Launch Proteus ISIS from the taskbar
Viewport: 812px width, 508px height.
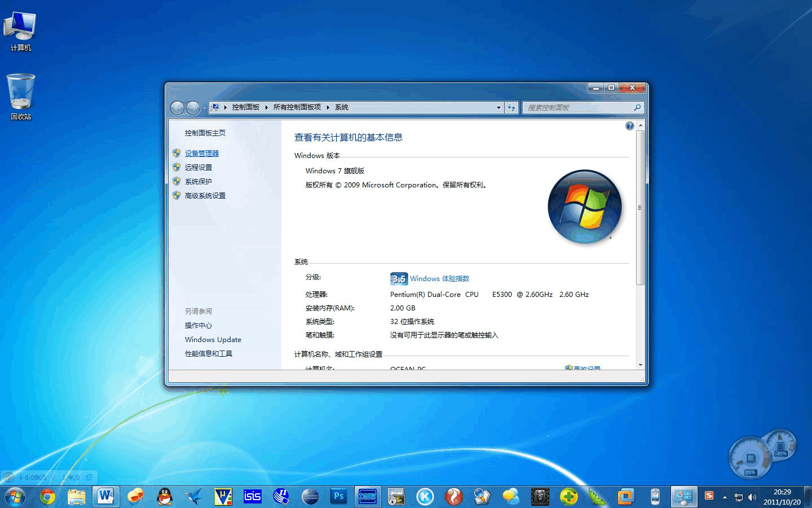(252, 497)
